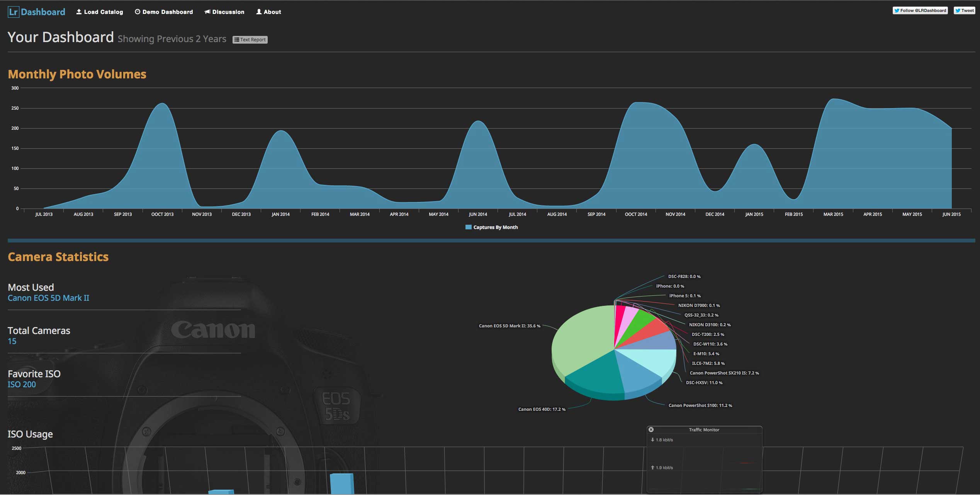Click the OCT 2014 peak on chart
Image resolution: width=980 pixels, height=495 pixels.
[636, 103]
